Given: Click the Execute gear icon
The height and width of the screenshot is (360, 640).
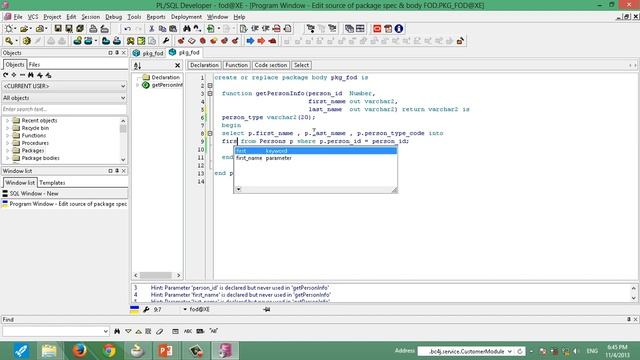Looking at the screenshot, I should pos(27,41).
